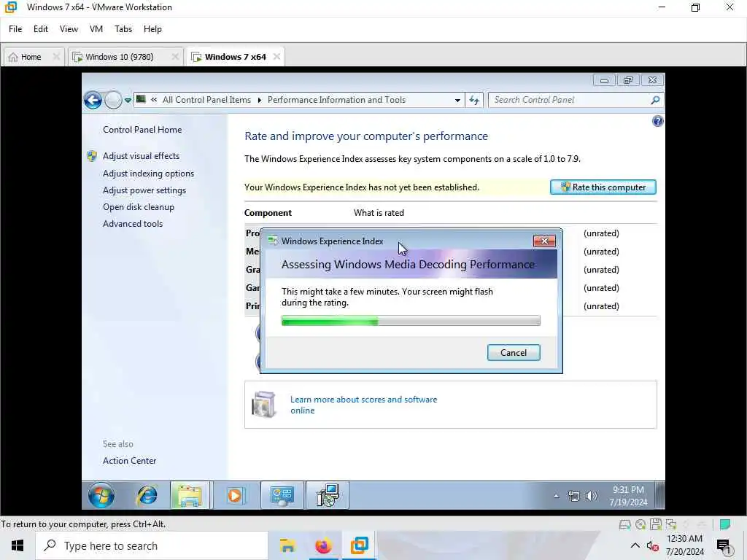The width and height of the screenshot is (747, 560).
Task: Click the shield icon beside Adjust visual effects
Action: 92,156
